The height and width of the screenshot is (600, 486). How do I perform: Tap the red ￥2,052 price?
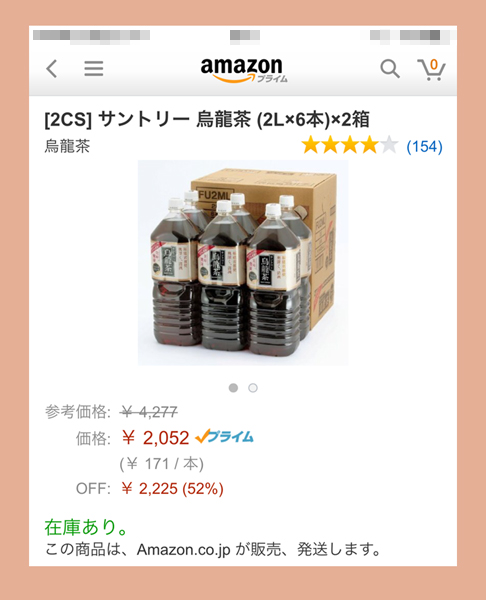tap(155, 437)
